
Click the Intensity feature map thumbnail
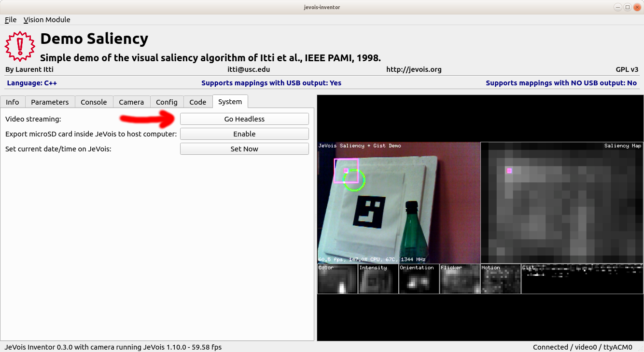(x=378, y=279)
